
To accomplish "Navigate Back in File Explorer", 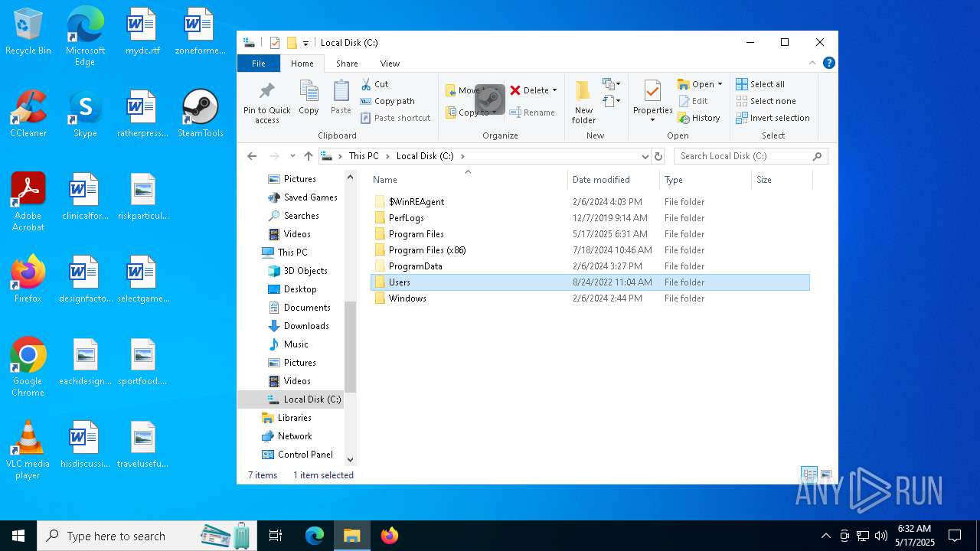I will tap(252, 156).
